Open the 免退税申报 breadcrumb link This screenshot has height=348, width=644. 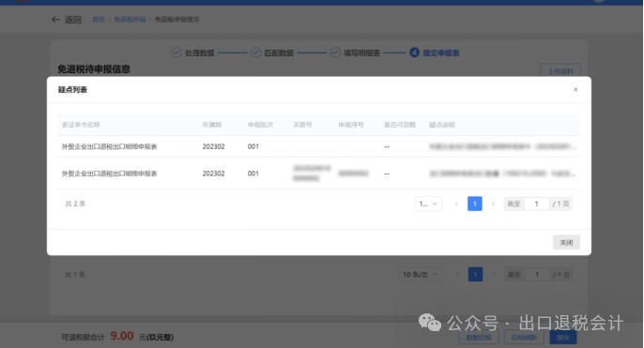tap(130, 20)
